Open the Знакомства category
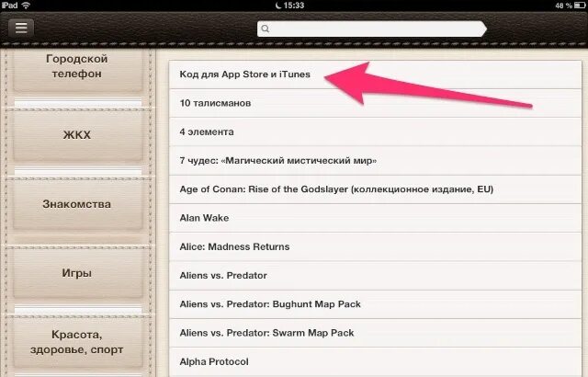This screenshot has width=588, height=377. click(x=77, y=205)
